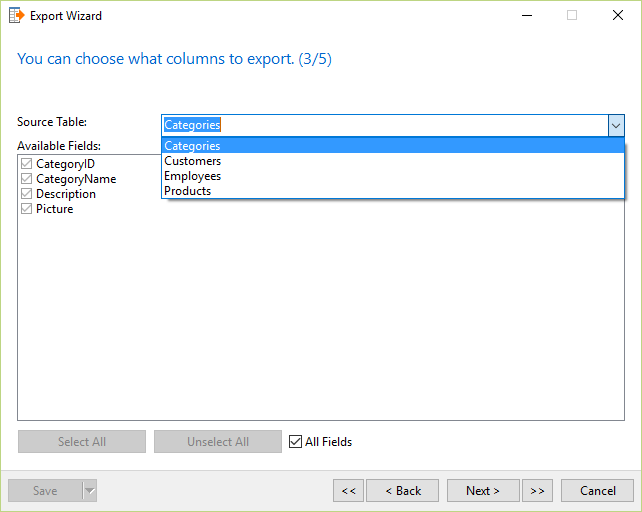The image size is (642, 512).
Task: Click the Export Wizard title bar icon
Action: (16, 16)
